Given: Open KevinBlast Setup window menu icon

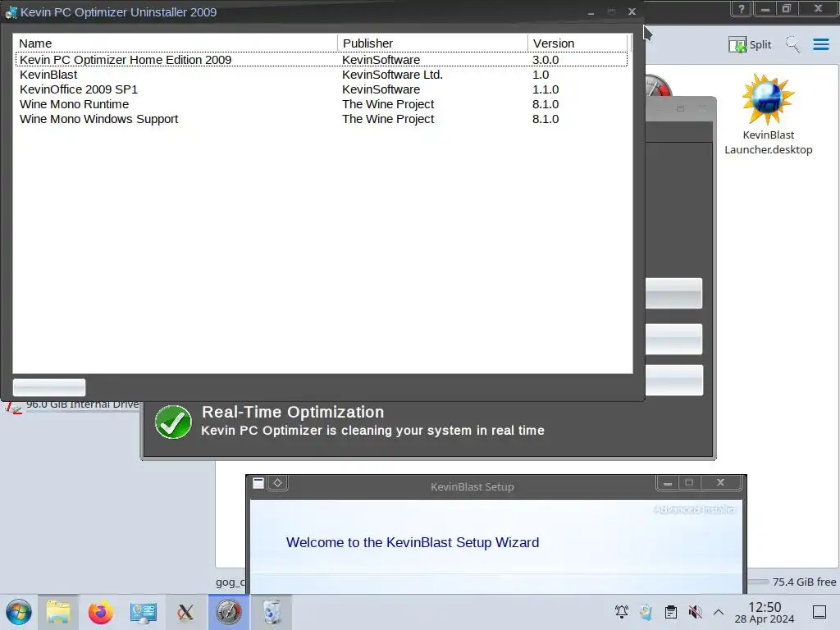Looking at the screenshot, I should [258, 483].
